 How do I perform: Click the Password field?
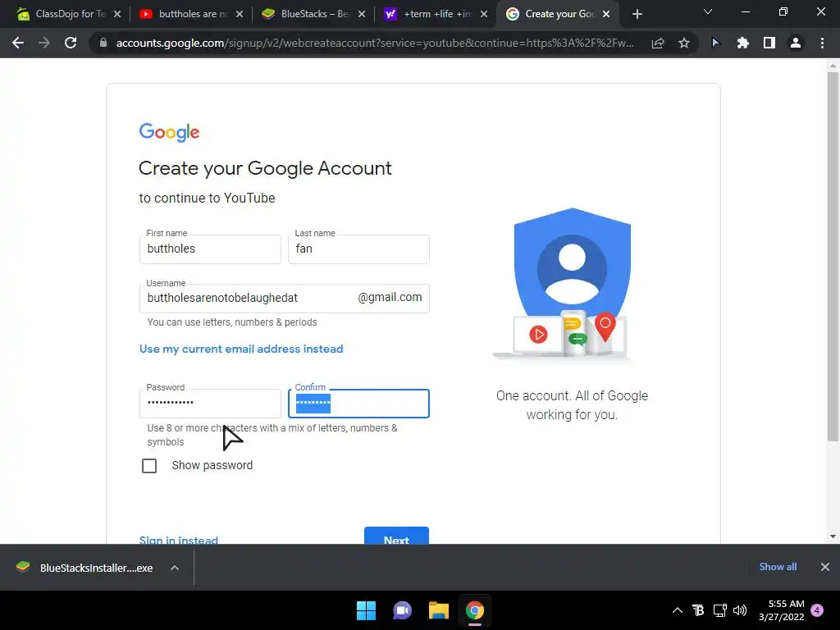[x=210, y=403]
